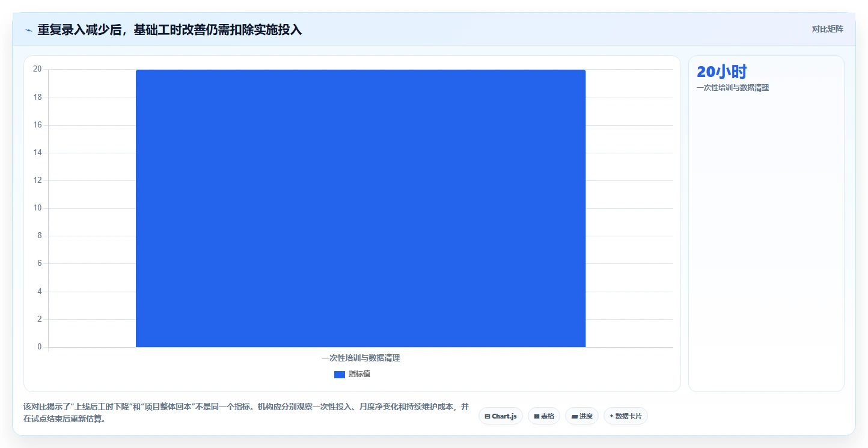
Task: Select the 表格 chip
Action: 544,416
